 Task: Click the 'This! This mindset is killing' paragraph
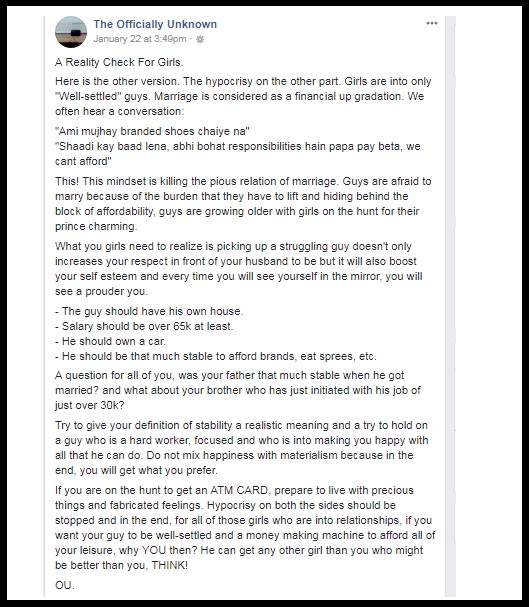(243, 204)
